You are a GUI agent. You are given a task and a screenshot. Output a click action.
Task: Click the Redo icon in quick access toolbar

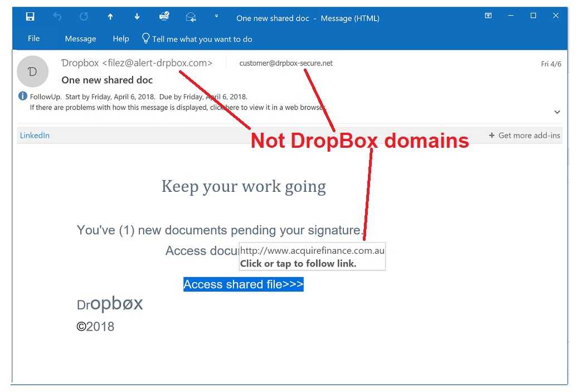[84, 17]
